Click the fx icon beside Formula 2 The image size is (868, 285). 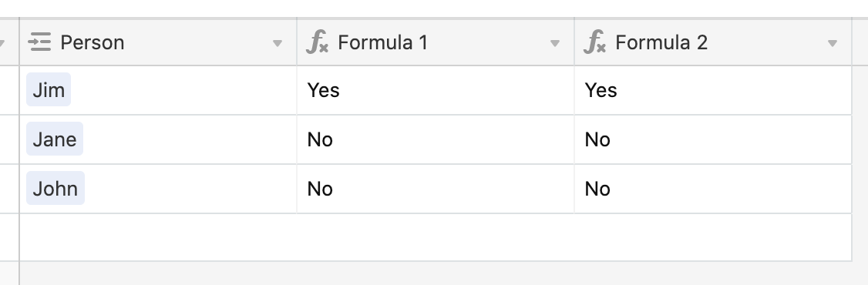[x=594, y=42]
